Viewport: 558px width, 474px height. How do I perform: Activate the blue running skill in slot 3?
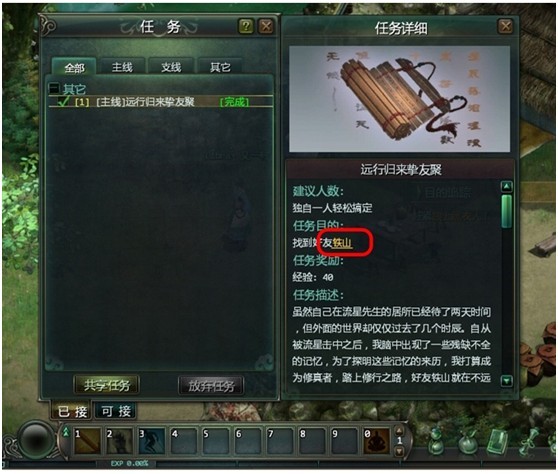pyautogui.click(x=152, y=441)
